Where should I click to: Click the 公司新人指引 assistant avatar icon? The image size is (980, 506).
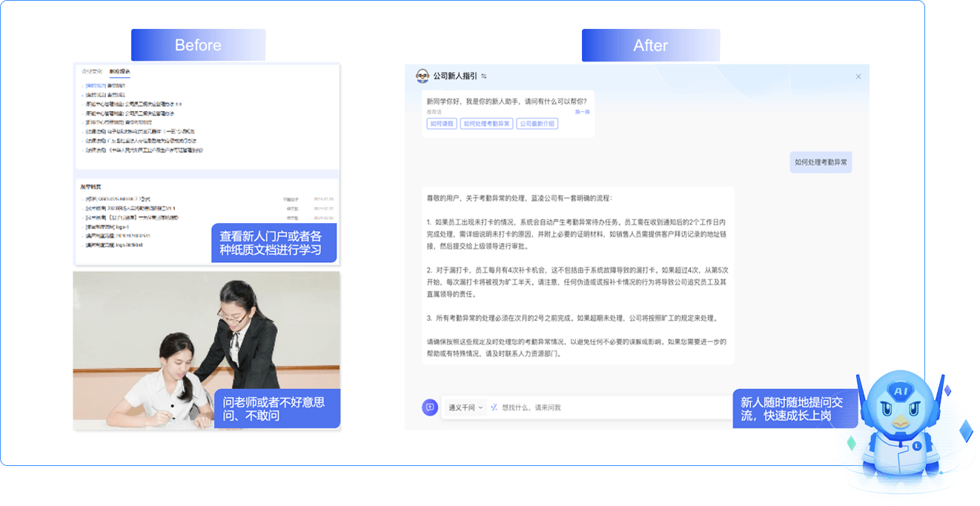(x=422, y=76)
